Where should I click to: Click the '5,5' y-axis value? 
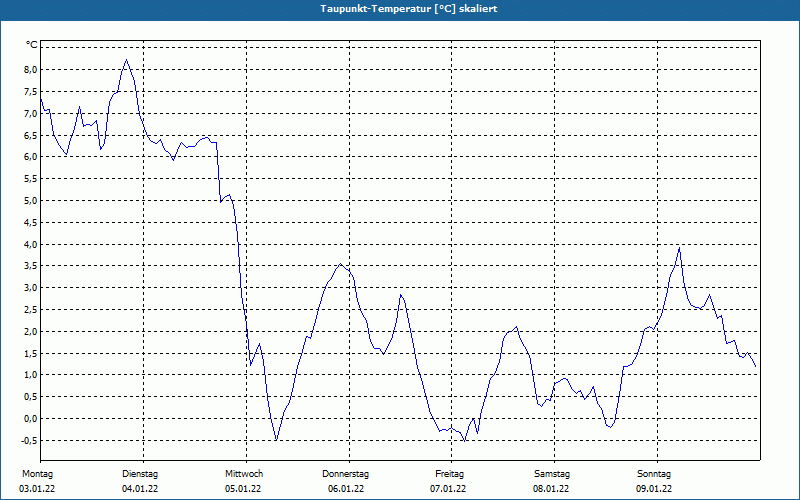pyautogui.click(x=31, y=179)
